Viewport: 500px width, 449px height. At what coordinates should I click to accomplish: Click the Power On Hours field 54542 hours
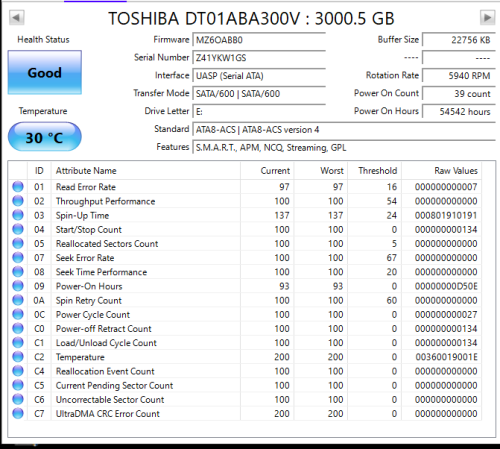tap(459, 111)
